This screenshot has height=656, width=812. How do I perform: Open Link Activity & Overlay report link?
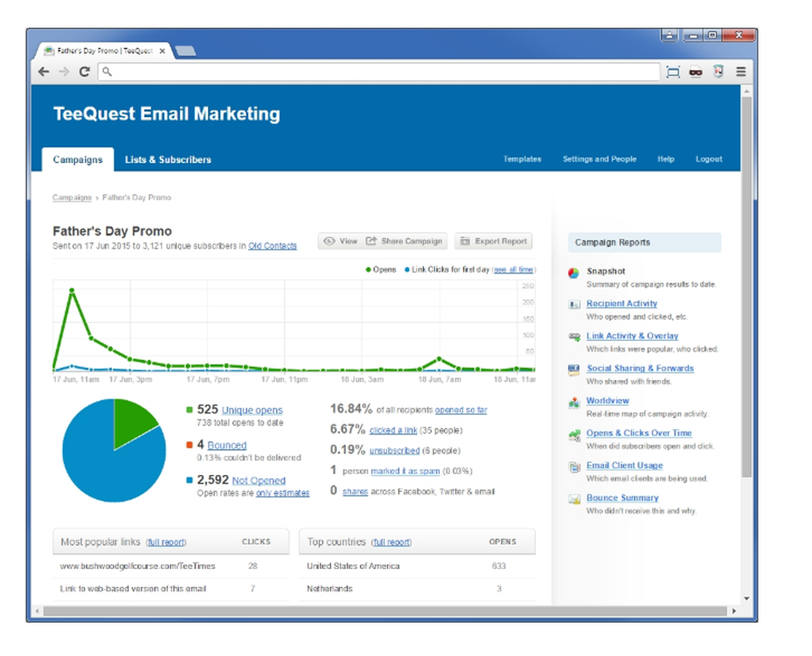pos(633,336)
